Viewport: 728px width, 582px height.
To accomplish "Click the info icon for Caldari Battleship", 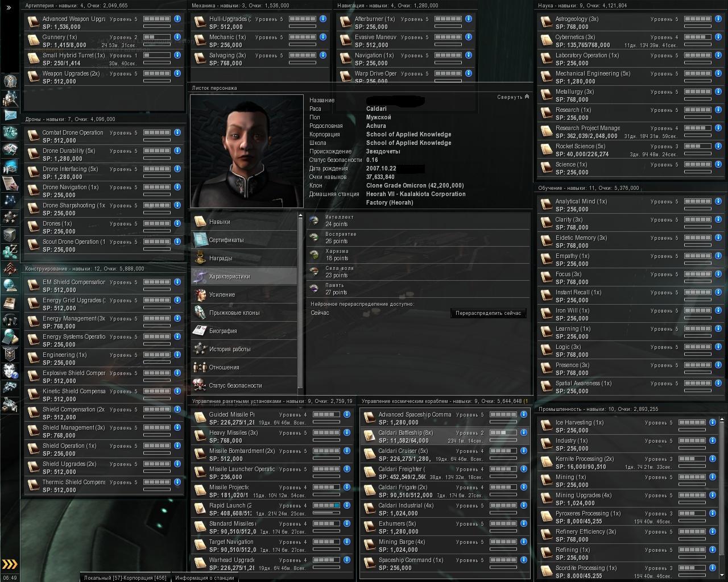I will 524,433.
